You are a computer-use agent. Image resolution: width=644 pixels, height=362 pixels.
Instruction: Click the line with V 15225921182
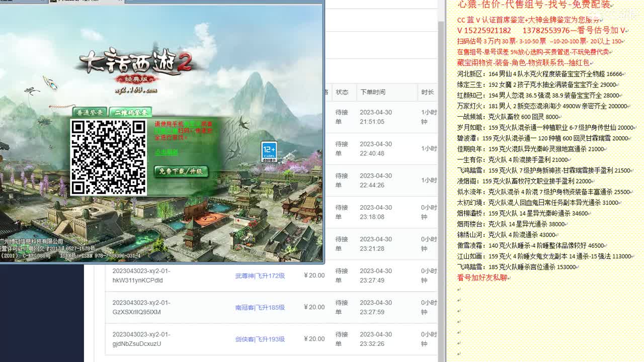[x=541, y=31]
